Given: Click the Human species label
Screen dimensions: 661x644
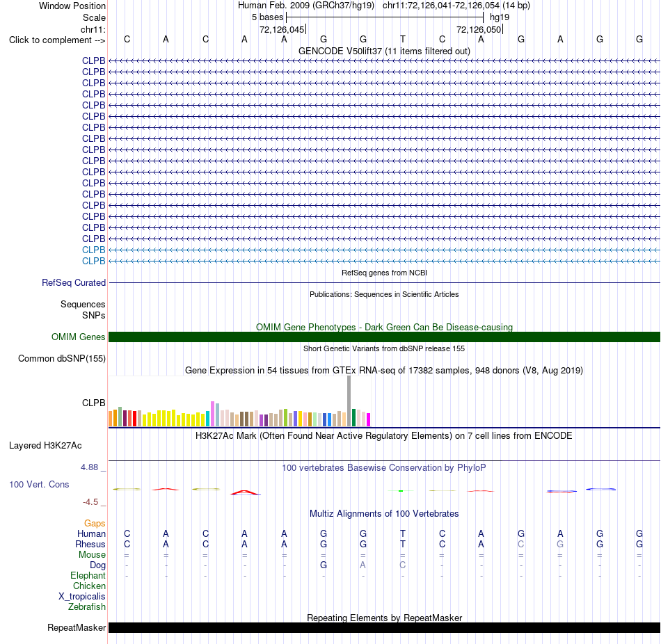Looking at the screenshot, I should (x=91, y=534).
